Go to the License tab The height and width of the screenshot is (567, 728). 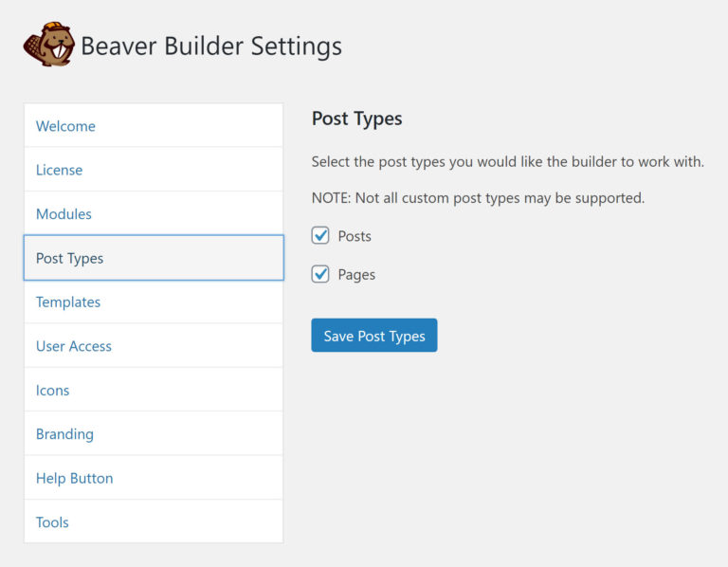(x=154, y=170)
